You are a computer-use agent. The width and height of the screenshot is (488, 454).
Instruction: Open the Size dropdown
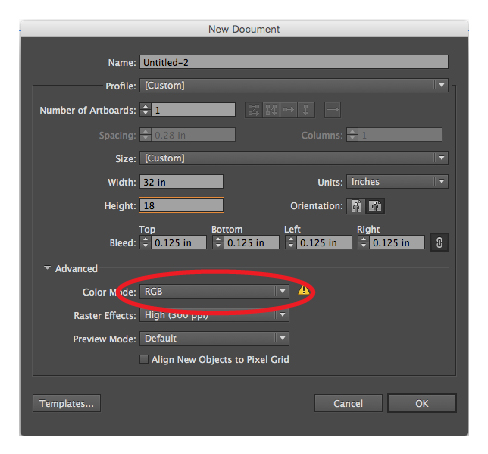coord(294,158)
